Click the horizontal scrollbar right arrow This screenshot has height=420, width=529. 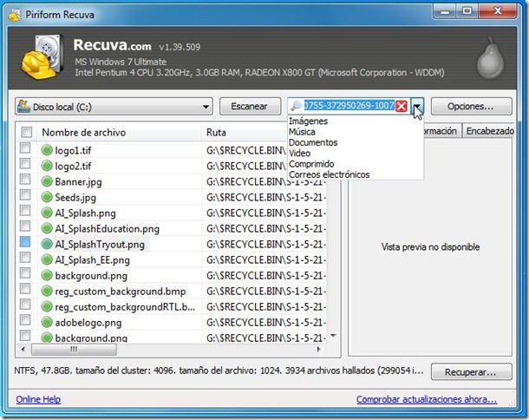pos(318,349)
